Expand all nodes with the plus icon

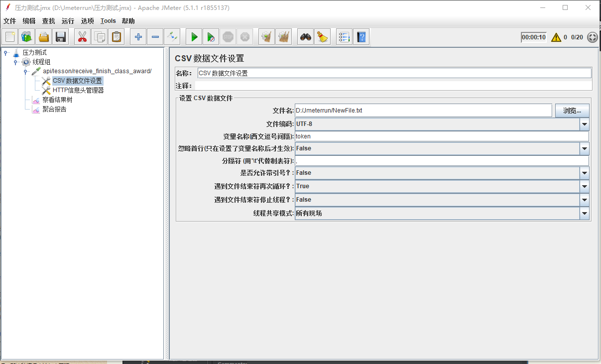pyautogui.click(x=138, y=37)
